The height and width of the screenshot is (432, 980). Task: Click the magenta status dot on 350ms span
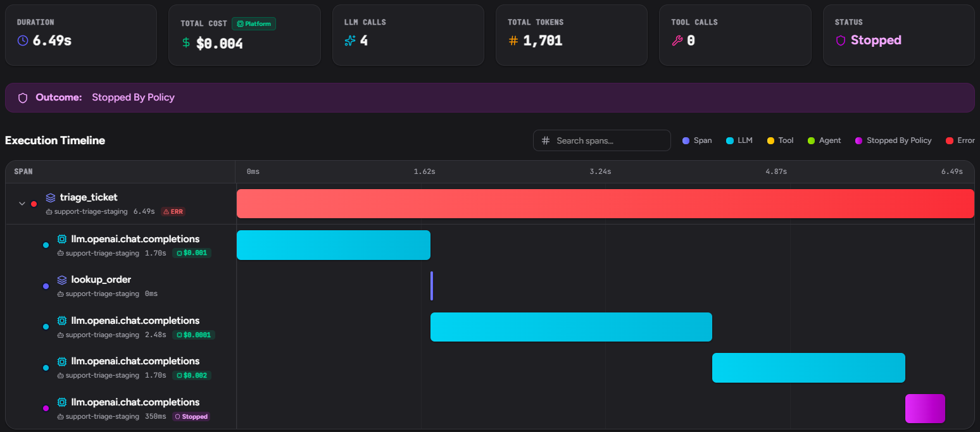(46, 409)
